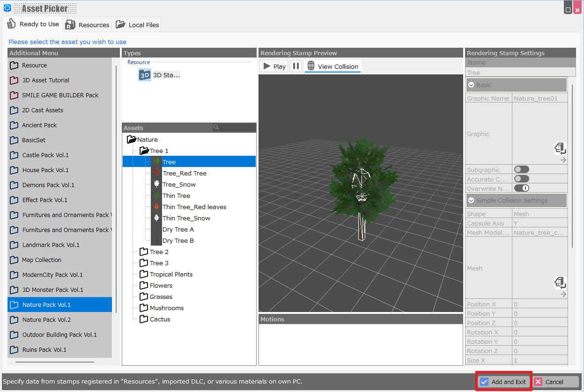
Task: Click the Mesh swap icon in collision settings
Action: [560, 283]
